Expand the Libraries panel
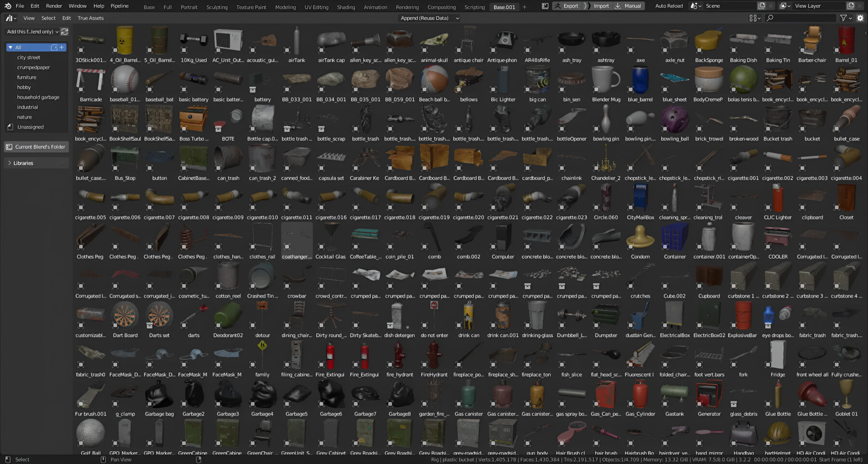The height and width of the screenshot is (464, 868). click(36, 163)
